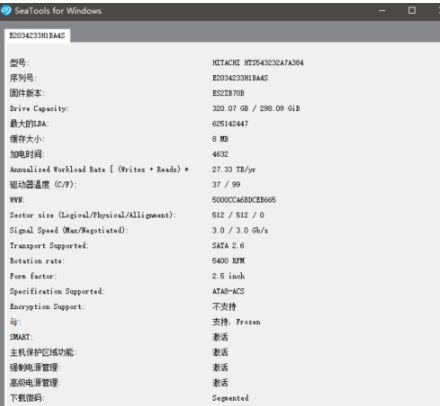Click the Transport Supported label
Screen dimensions: 440x406
[x=49, y=246]
